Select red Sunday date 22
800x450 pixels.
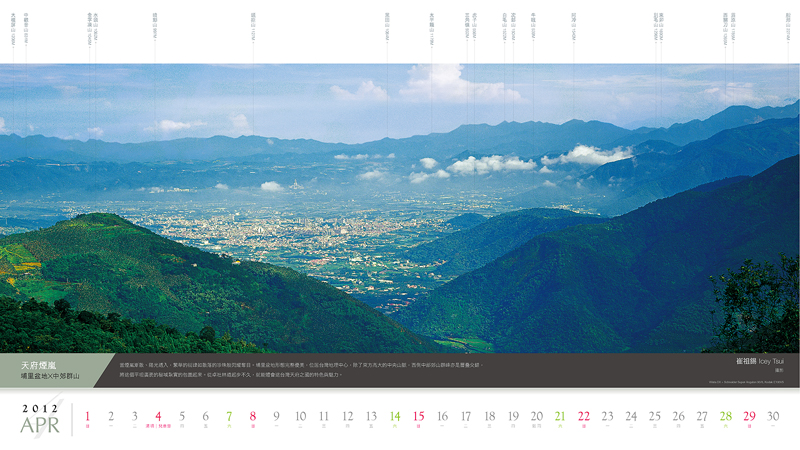pyautogui.click(x=584, y=416)
